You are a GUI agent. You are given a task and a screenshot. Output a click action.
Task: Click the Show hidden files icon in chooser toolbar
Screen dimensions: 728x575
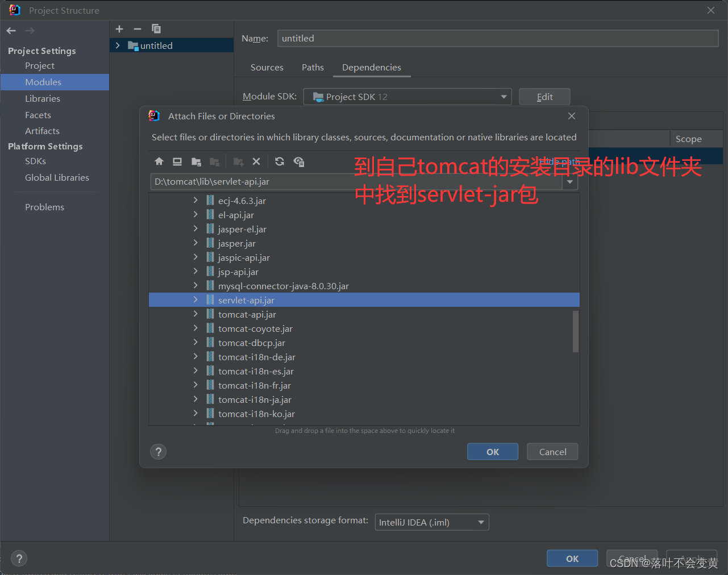[x=299, y=161]
